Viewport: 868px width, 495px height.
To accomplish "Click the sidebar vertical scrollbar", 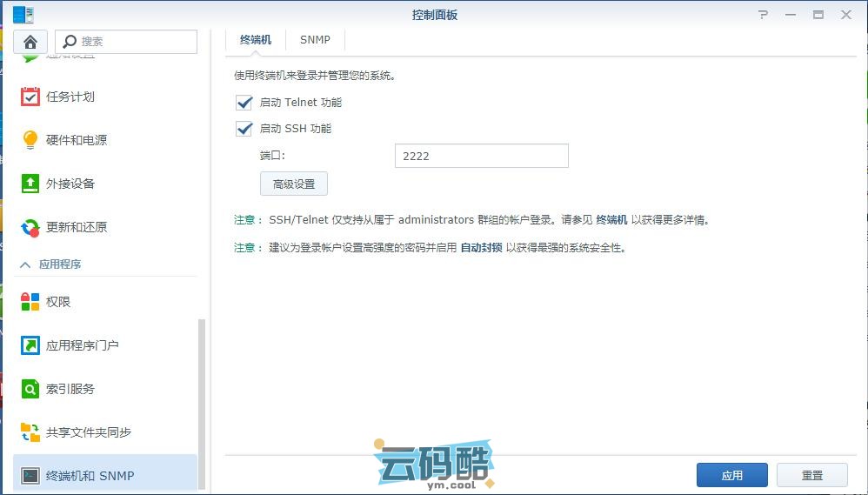I will point(203,400).
